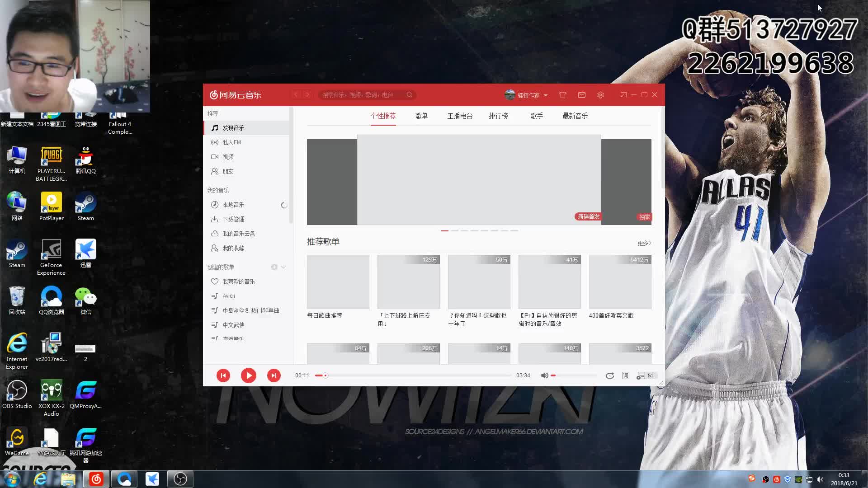Skip to the next track
The height and width of the screenshot is (488, 868).
tap(274, 375)
